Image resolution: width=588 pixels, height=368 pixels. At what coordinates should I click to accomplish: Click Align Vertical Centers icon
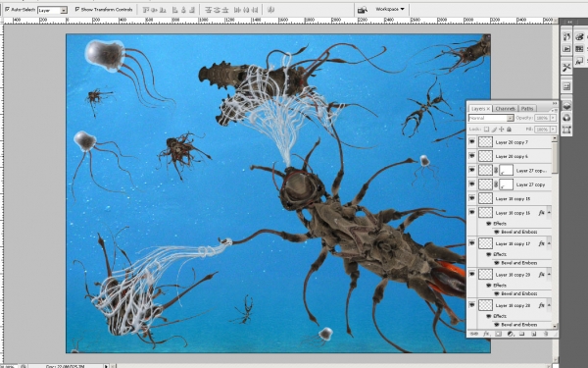(155, 10)
